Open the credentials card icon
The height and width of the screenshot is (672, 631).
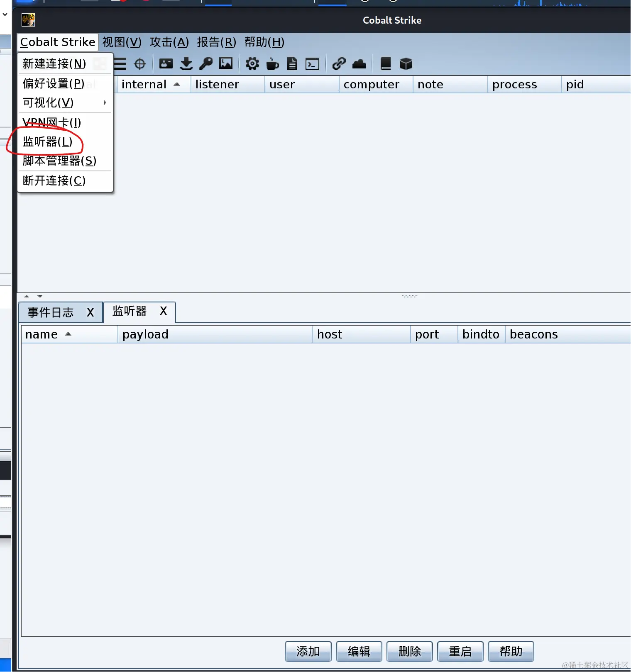pos(166,63)
